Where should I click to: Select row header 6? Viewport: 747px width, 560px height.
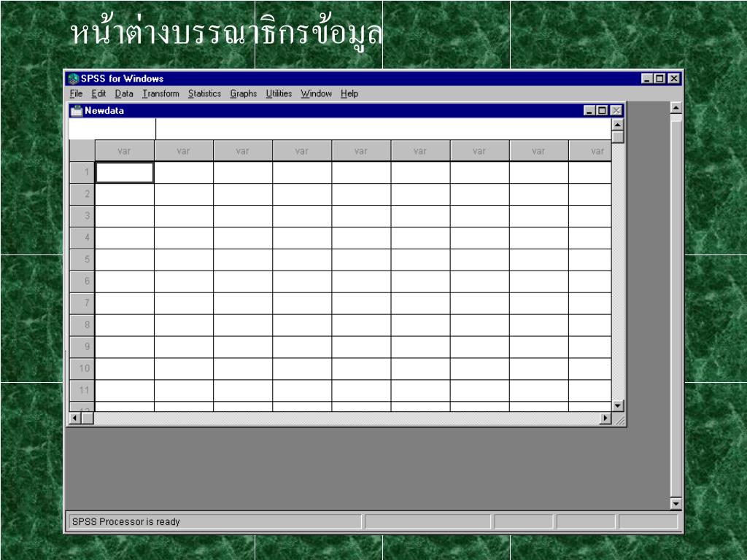click(82, 281)
